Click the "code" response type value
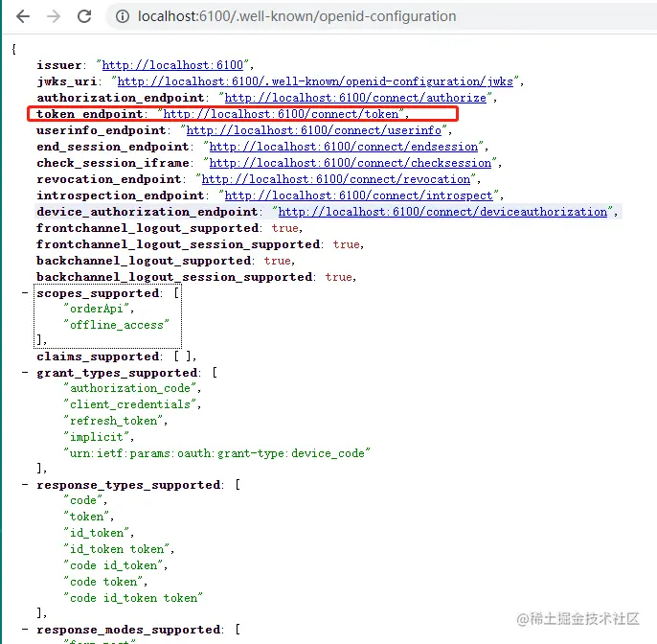657x644 pixels. (83, 500)
